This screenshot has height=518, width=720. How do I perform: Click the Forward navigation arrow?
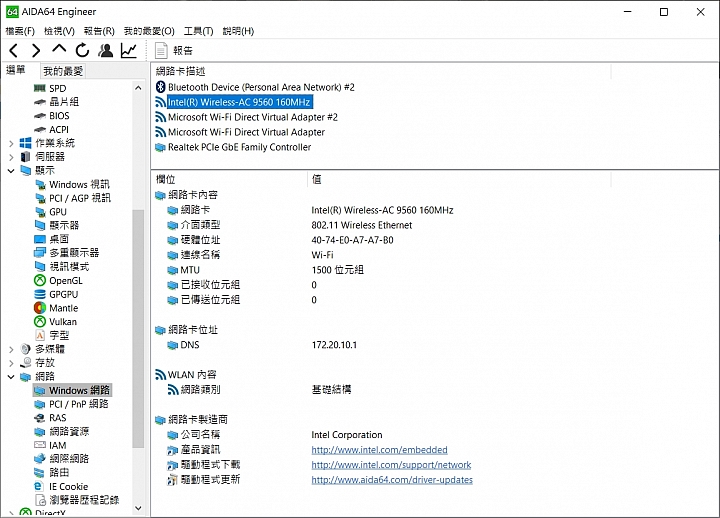[x=36, y=50]
